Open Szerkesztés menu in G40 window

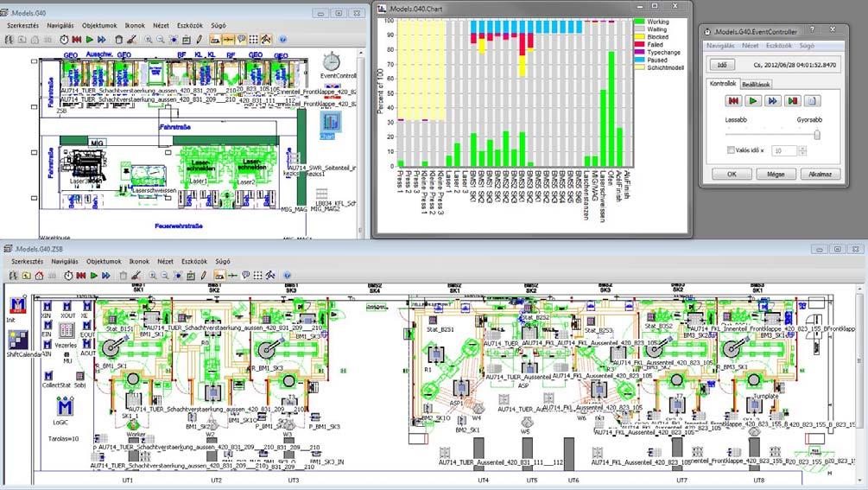click(x=22, y=25)
